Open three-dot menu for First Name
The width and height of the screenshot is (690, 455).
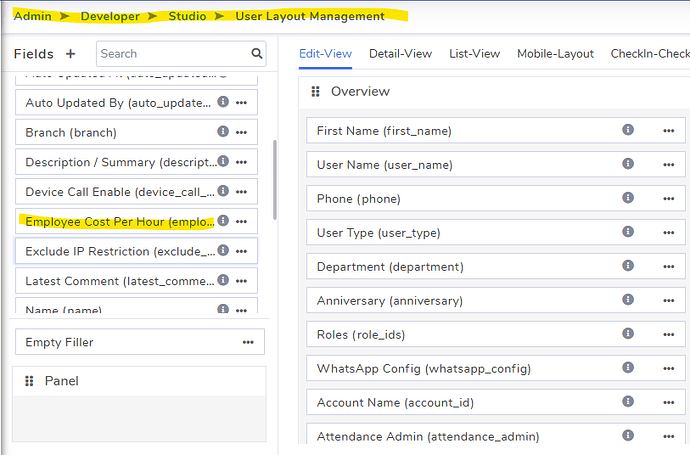(668, 131)
